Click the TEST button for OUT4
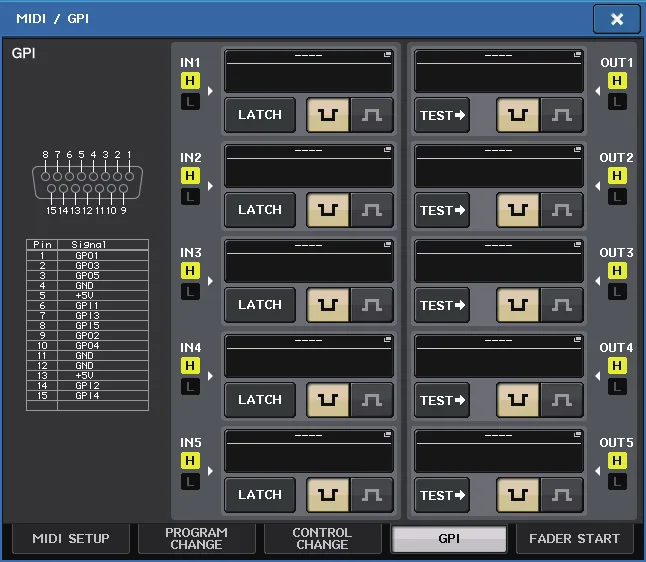The height and width of the screenshot is (562, 646). pos(442,400)
